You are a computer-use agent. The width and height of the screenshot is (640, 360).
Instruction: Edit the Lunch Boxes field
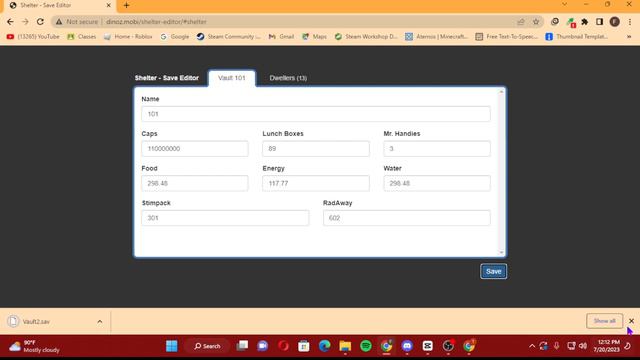point(316,149)
